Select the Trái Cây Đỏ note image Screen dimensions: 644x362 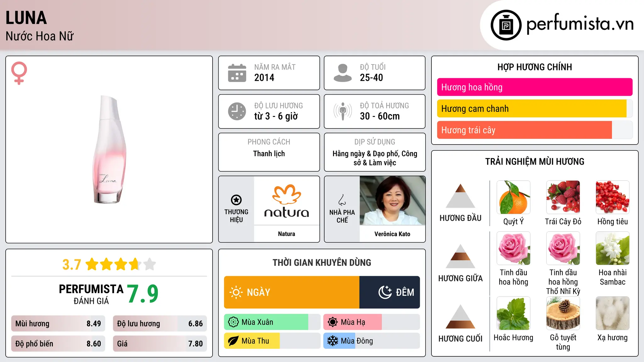[x=563, y=197]
